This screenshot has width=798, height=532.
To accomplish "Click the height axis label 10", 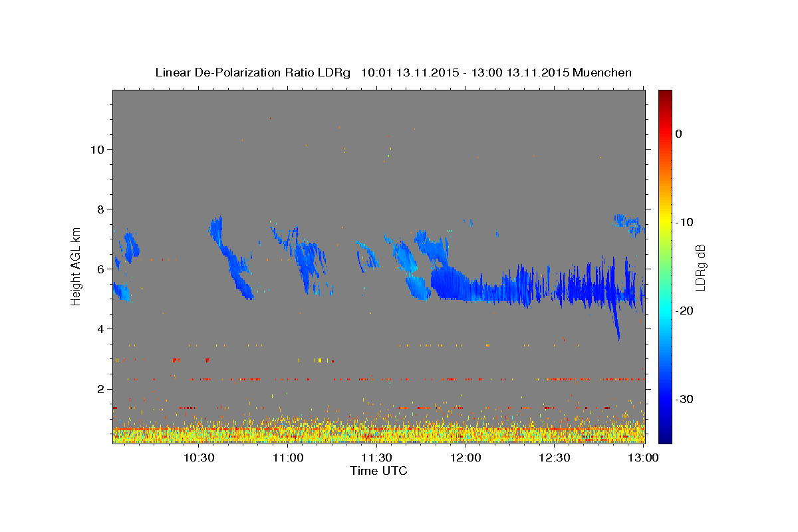I will coord(96,149).
